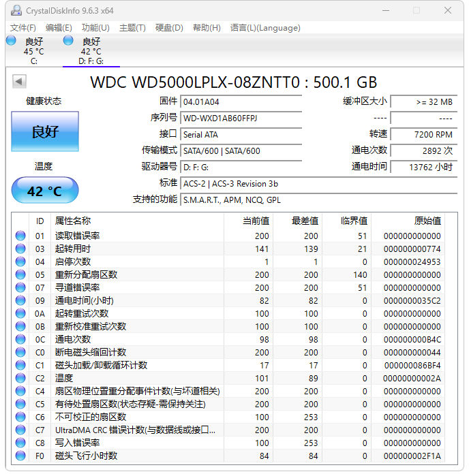Click the drive letter field D: F: G:

241,168
